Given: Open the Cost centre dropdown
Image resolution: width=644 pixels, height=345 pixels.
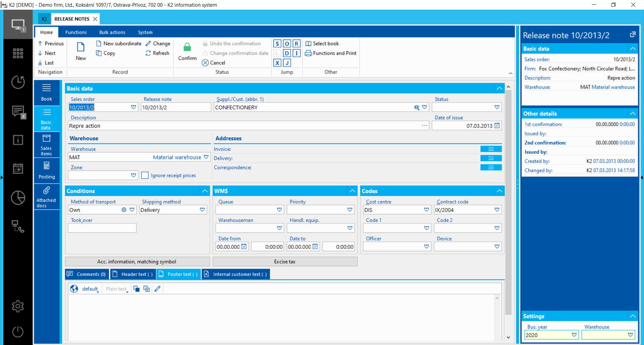Looking at the screenshot, I should click(x=426, y=210).
